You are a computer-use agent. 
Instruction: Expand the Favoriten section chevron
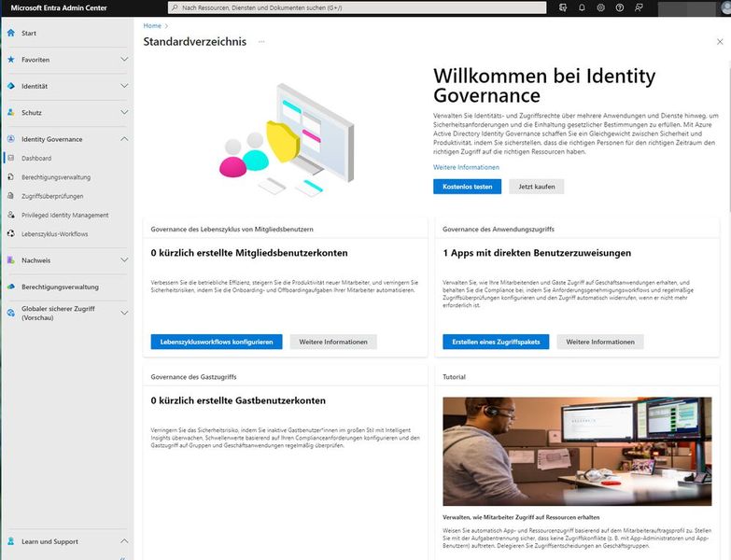point(124,59)
